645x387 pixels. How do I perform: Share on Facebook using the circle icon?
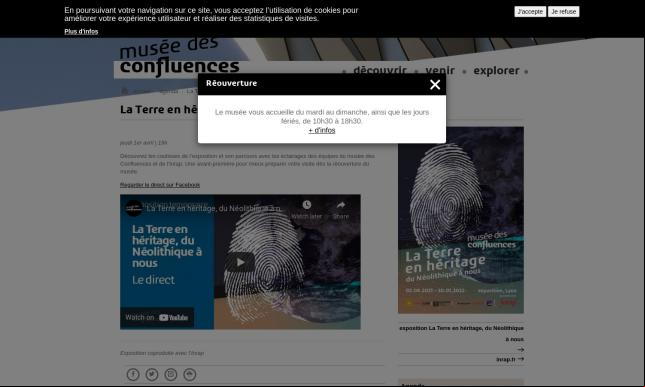coord(133,374)
